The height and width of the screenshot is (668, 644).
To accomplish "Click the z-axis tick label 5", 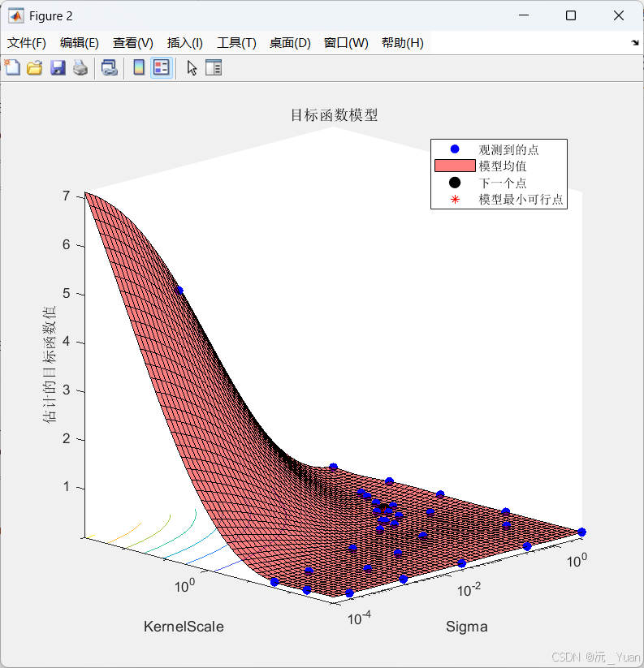I will coord(67,294).
